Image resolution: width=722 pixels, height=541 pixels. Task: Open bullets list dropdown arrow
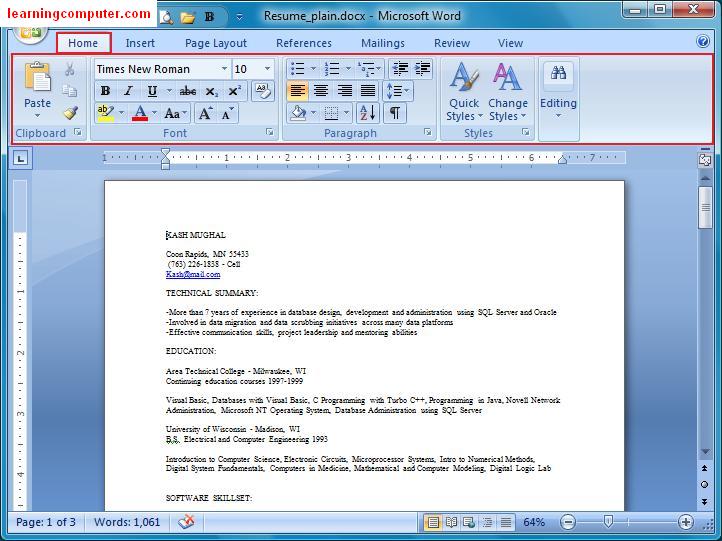[x=313, y=69]
